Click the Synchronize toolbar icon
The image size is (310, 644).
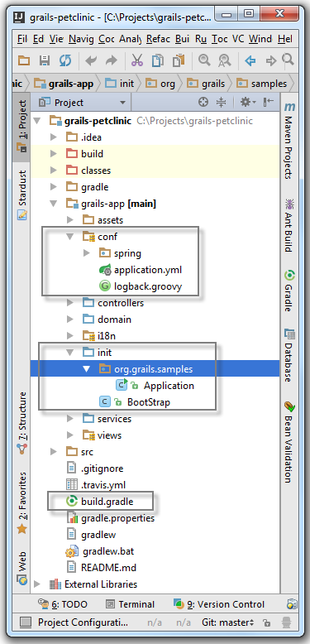(x=64, y=61)
